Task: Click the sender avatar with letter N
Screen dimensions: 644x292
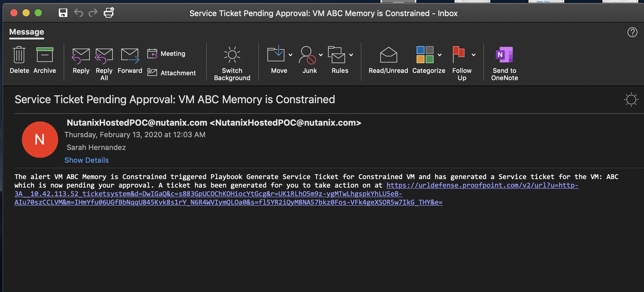Action: 40,140
